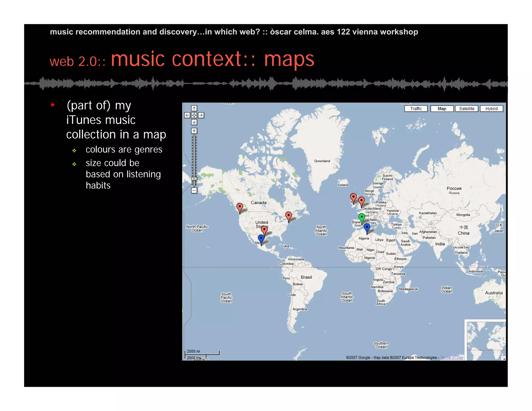Click the green marker near Spain
Viewport: 532px width, 411px height.
(361, 217)
